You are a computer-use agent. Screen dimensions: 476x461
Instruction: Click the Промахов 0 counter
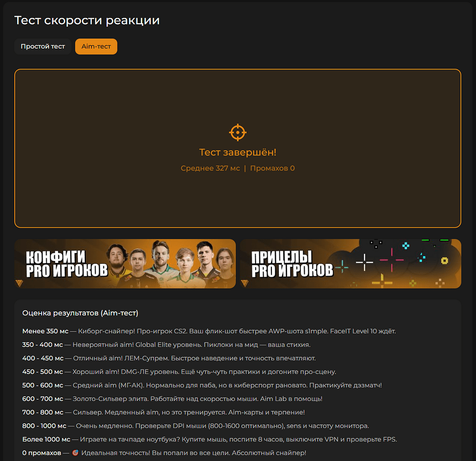coord(272,168)
